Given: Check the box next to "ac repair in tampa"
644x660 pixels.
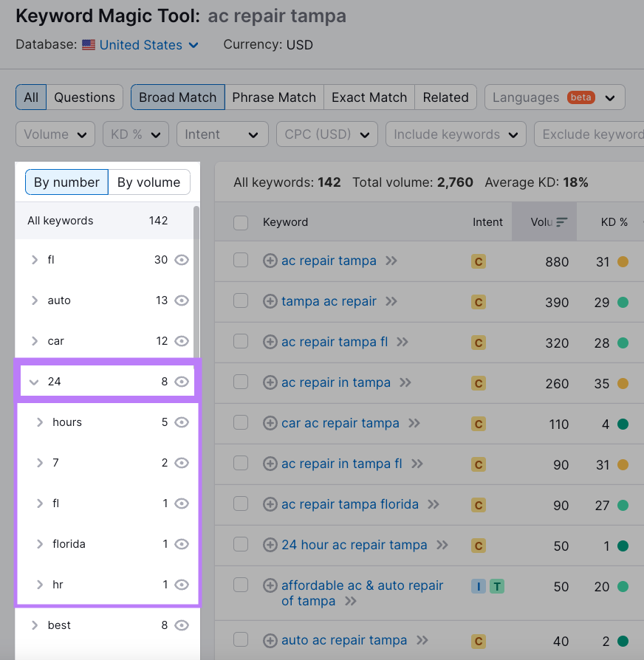Looking at the screenshot, I should tap(240, 382).
